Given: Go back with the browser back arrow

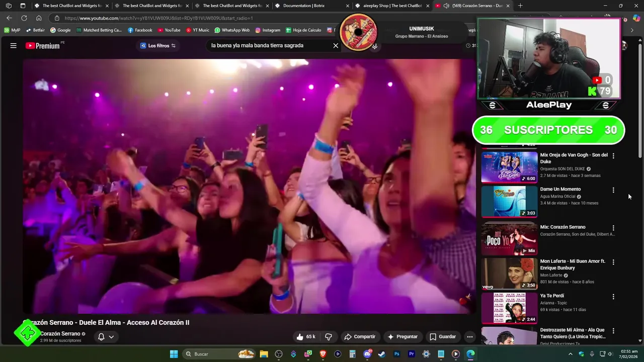Looking at the screenshot, I should (9, 18).
